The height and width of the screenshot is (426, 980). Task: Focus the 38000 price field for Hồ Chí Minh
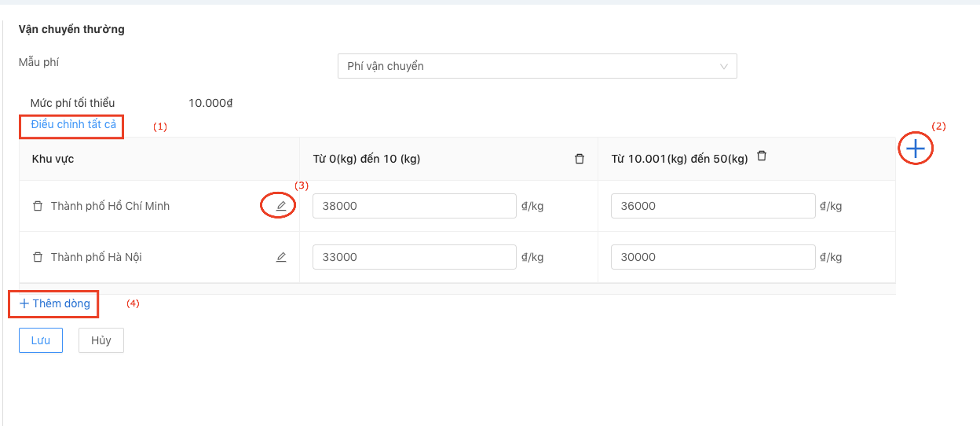(414, 206)
